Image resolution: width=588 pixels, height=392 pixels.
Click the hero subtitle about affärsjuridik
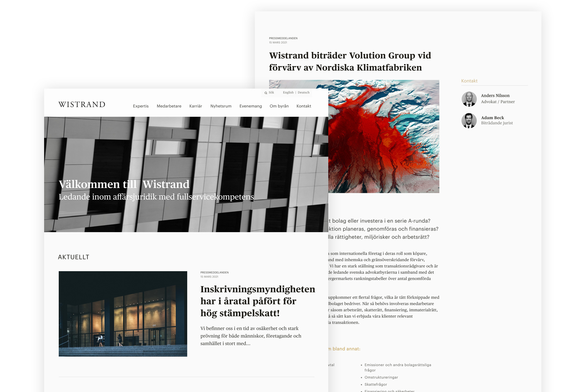pos(156,197)
